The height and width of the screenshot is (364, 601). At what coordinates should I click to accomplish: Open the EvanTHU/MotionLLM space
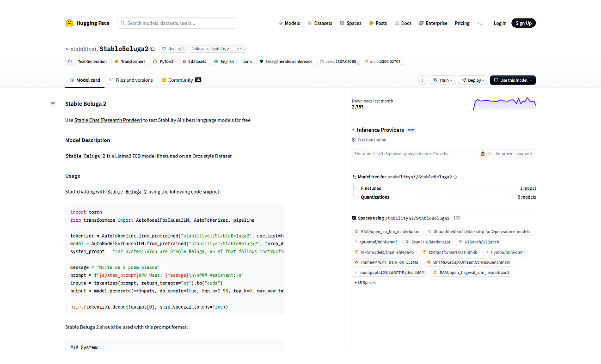point(428,242)
